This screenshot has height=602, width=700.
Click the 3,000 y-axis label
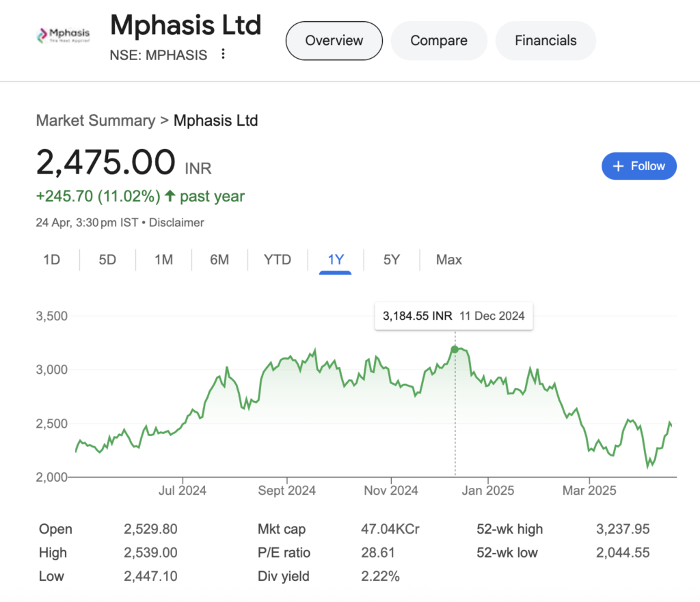[x=52, y=370]
